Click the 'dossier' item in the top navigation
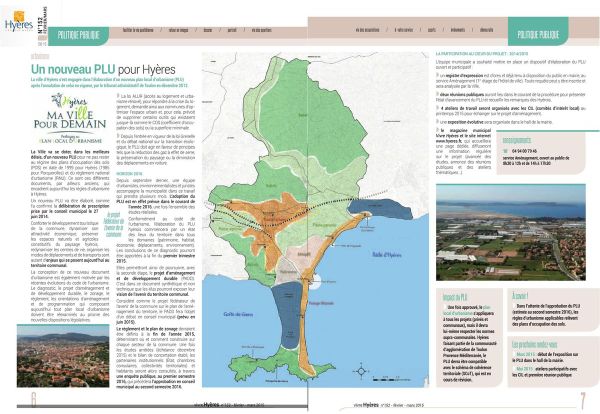The width and height of the screenshot is (600, 414). (x=208, y=30)
